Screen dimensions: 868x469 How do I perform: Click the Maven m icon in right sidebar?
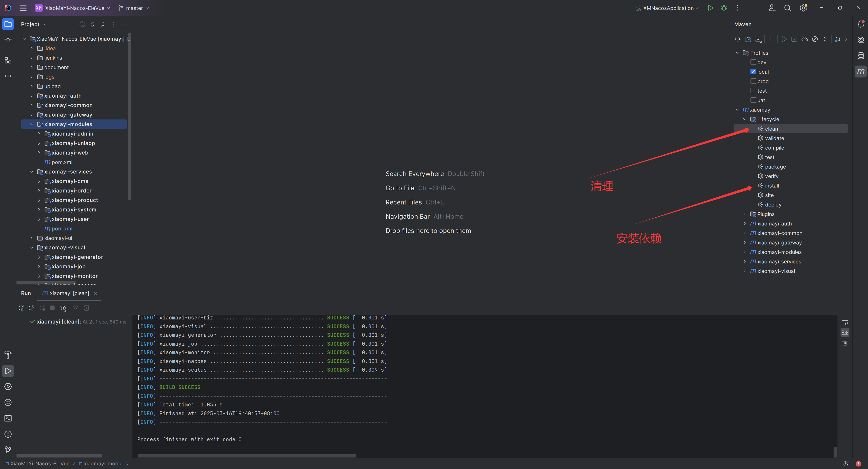pyautogui.click(x=861, y=71)
